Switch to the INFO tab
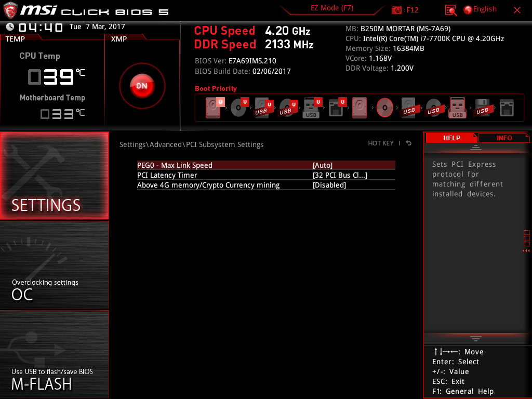 coord(504,138)
